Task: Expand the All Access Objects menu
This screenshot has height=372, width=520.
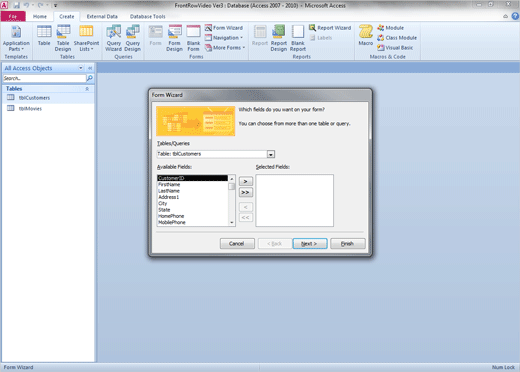Action: click(x=81, y=68)
